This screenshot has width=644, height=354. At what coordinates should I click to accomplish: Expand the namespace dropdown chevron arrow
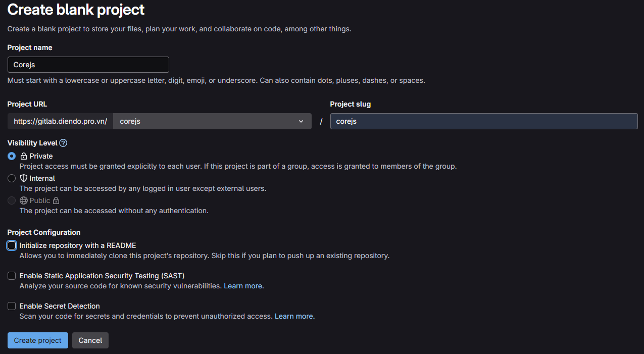301,121
